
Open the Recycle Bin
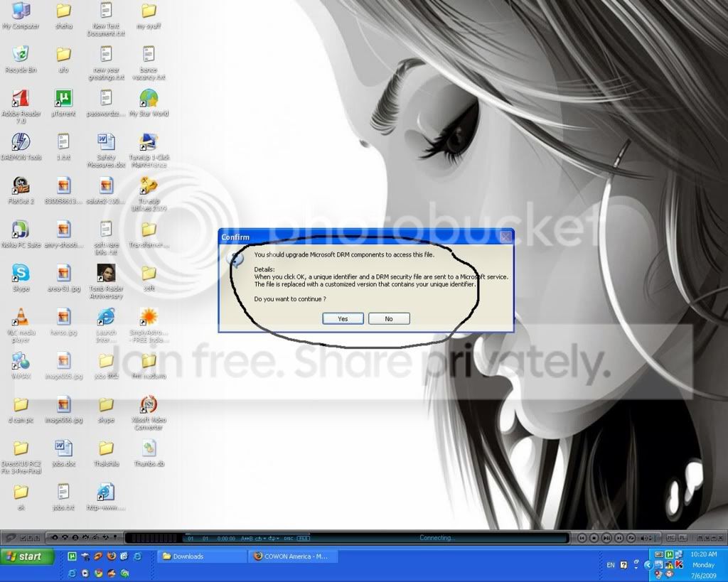(21, 60)
